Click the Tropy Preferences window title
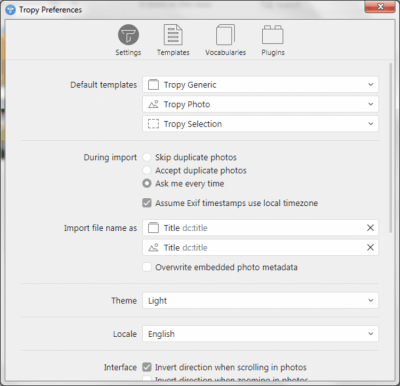400x386 pixels. click(x=50, y=10)
